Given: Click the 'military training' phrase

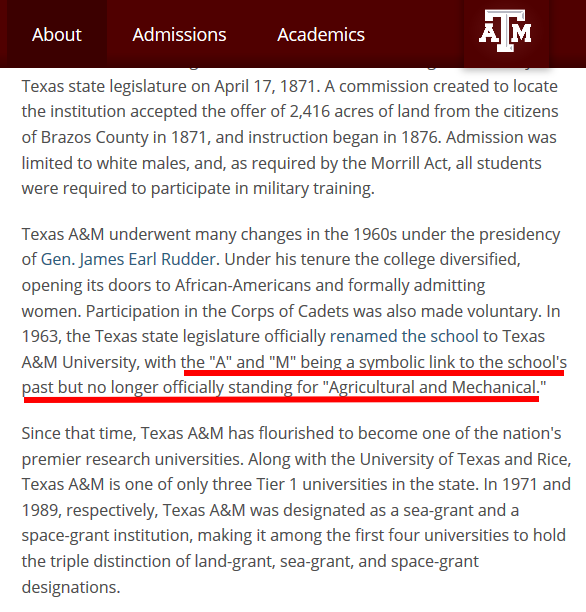Looking at the screenshot, I should [x=313, y=189].
